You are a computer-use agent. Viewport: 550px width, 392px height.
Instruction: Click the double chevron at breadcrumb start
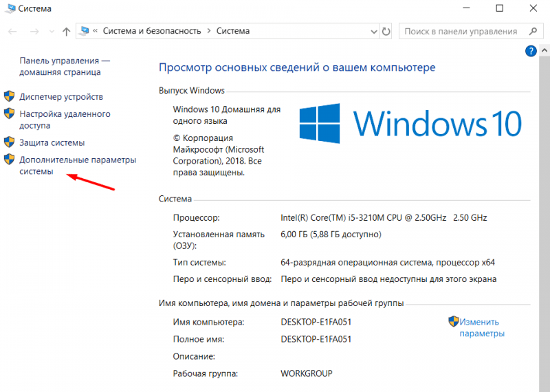pos(95,31)
